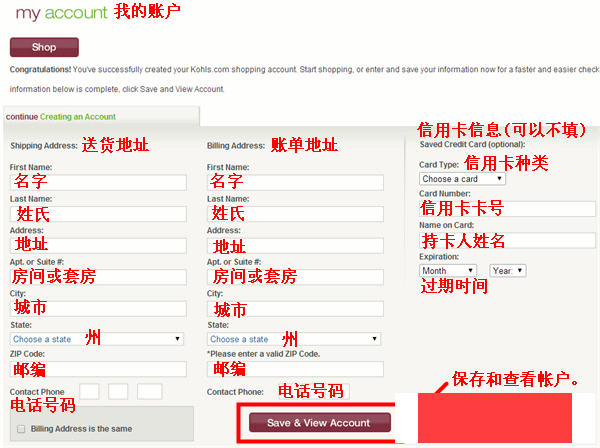
Task: Focus billing Apt. or Suite field
Action: point(295,277)
